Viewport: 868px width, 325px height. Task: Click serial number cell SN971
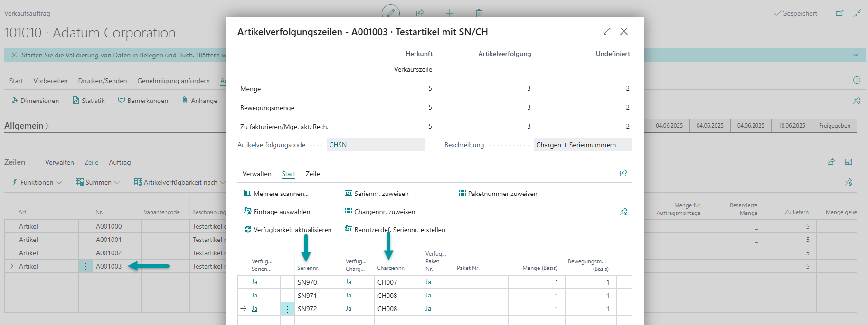pyautogui.click(x=319, y=296)
